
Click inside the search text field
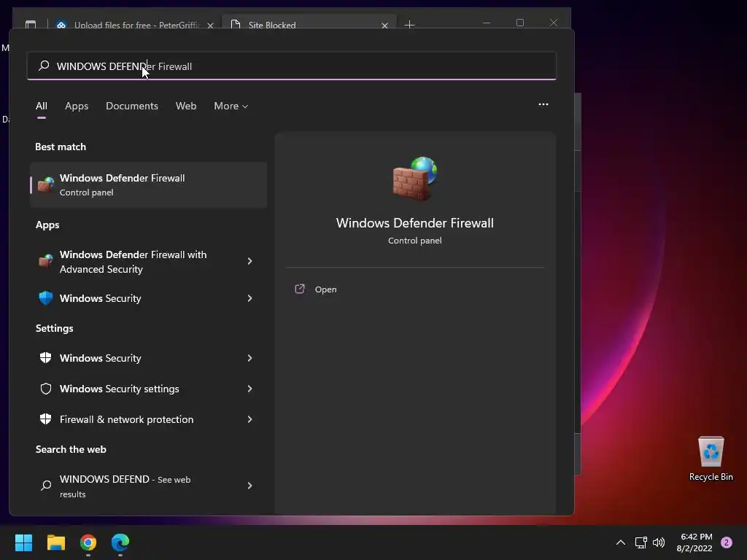click(x=292, y=66)
